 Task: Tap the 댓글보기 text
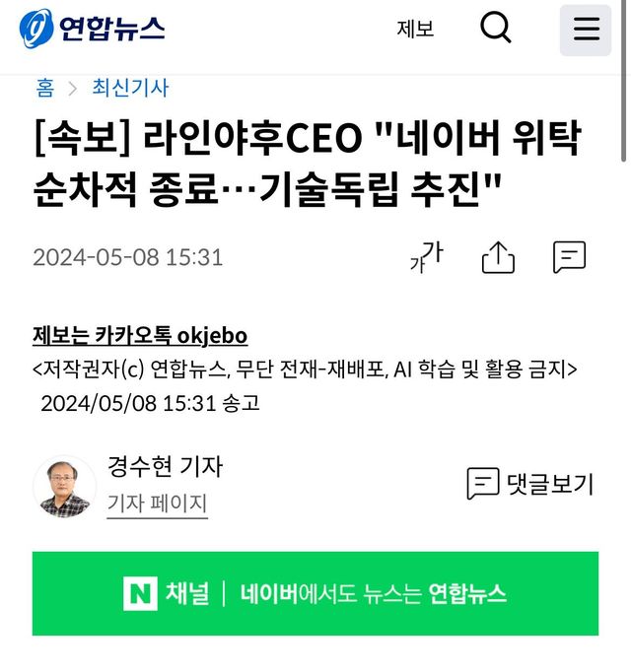pyautogui.click(x=550, y=484)
